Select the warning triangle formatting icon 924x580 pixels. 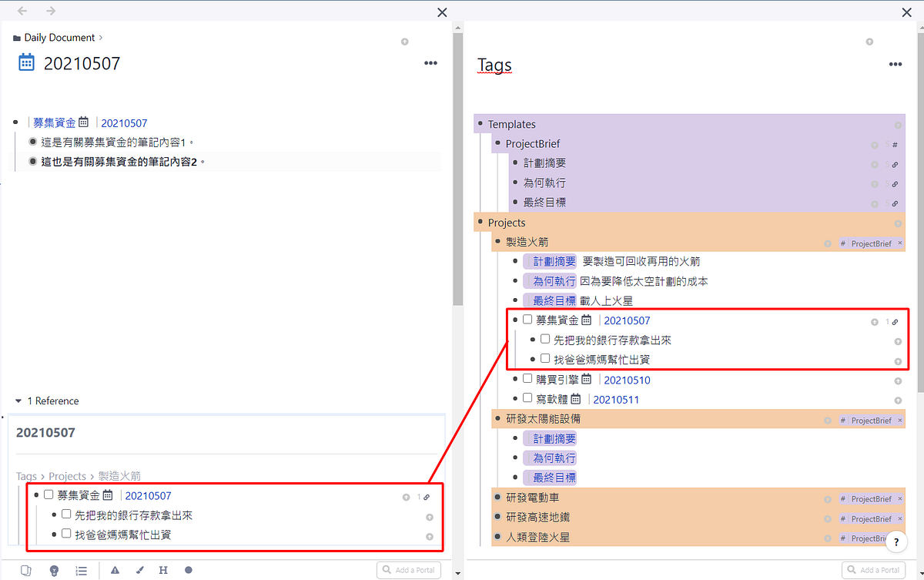(x=115, y=570)
